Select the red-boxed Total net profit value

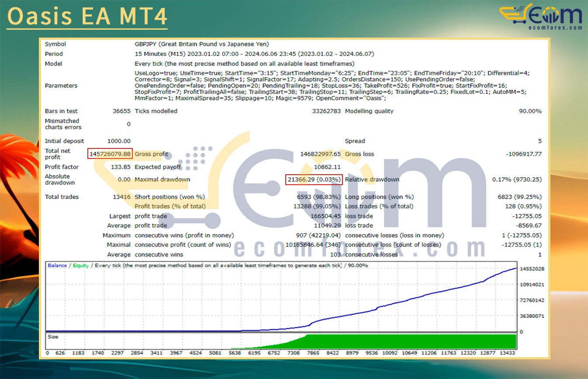click(x=110, y=154)
